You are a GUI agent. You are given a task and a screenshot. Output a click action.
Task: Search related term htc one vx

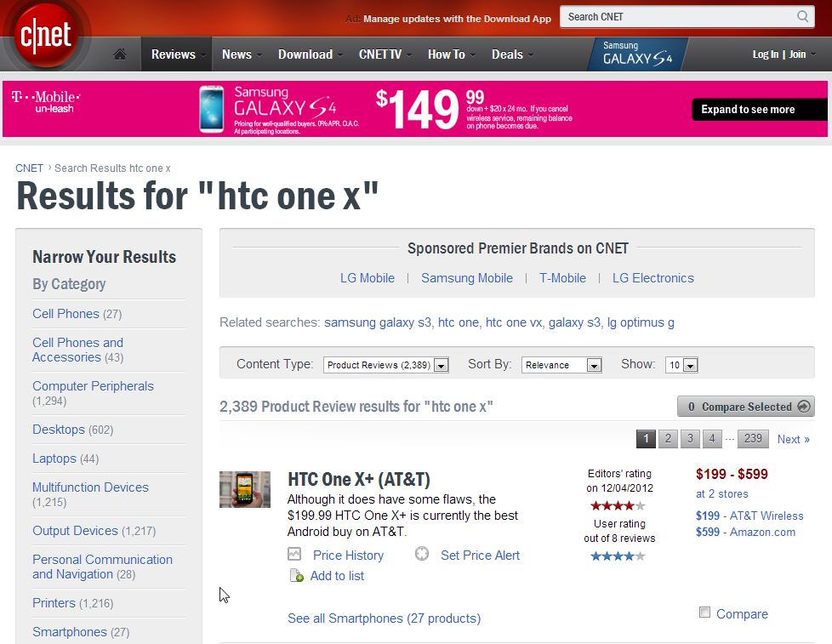click(x=514, y=322)
